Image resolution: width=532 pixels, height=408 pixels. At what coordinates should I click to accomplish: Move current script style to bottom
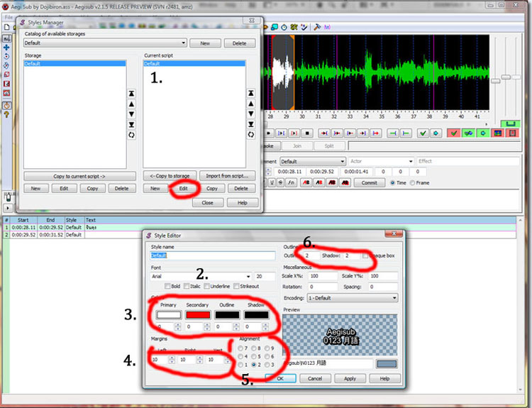[250, 124]
